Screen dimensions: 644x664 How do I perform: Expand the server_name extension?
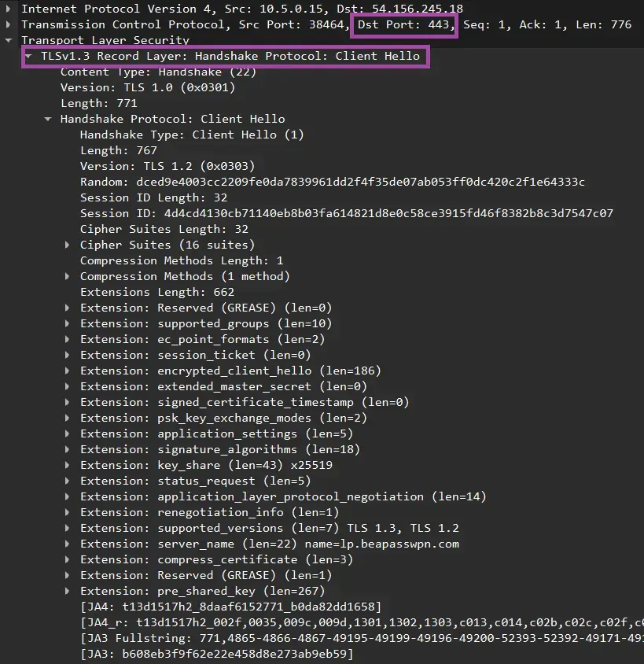tap(67, 544)
